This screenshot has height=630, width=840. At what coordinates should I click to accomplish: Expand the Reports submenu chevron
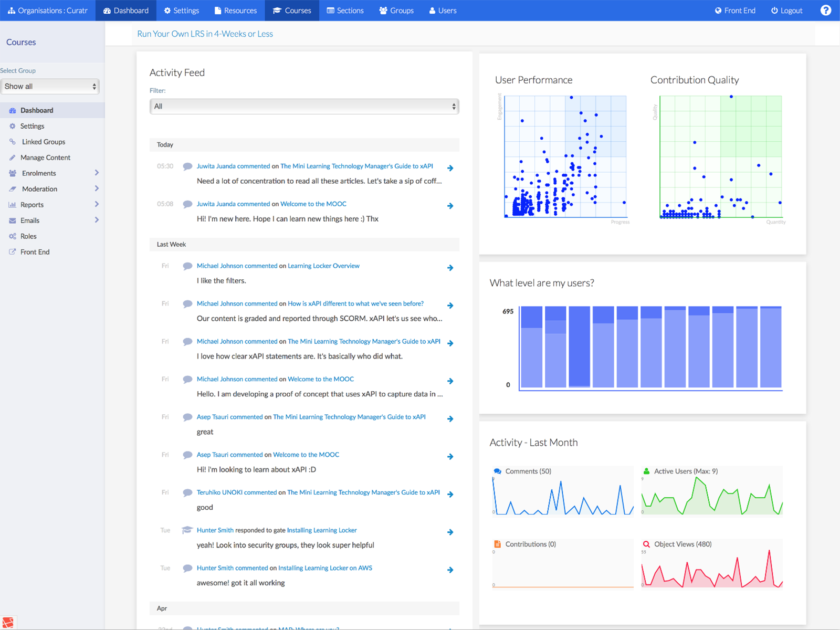pyautogui.click(x=97, y=204)
